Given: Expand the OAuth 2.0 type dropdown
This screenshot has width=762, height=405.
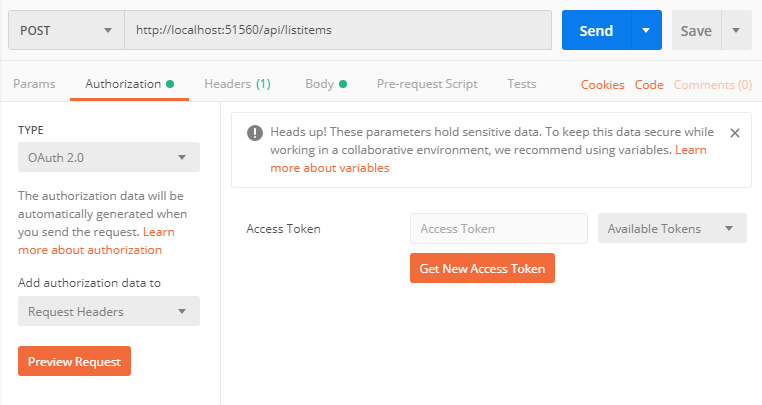Looking at the screenshot, I should coord(108,157).
